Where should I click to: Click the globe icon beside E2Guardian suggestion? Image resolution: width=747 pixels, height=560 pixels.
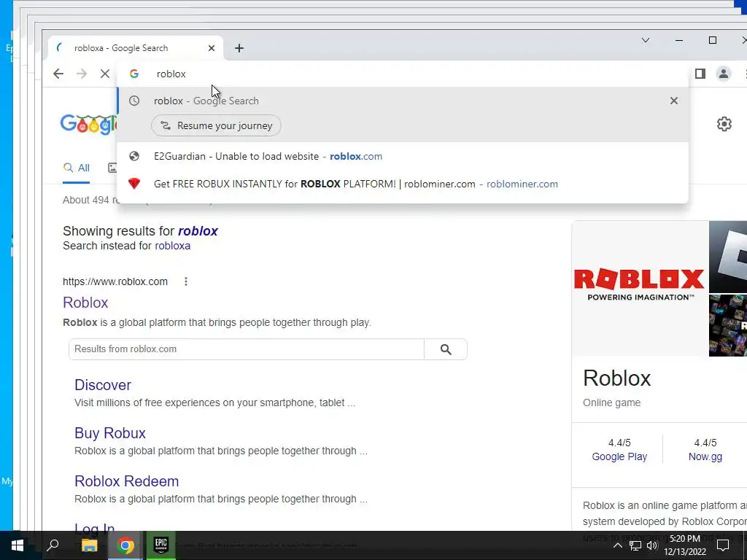tap(134, 156)
